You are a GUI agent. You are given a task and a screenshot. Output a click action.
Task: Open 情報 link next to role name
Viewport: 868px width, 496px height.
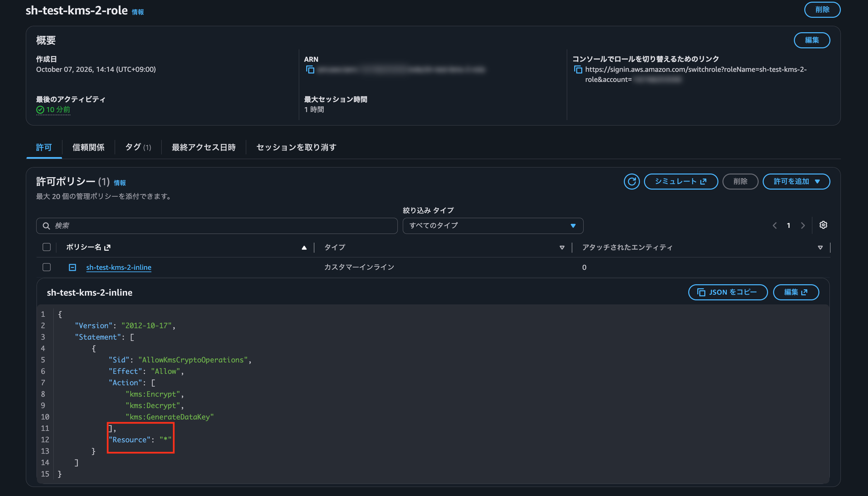pos(138,12)
